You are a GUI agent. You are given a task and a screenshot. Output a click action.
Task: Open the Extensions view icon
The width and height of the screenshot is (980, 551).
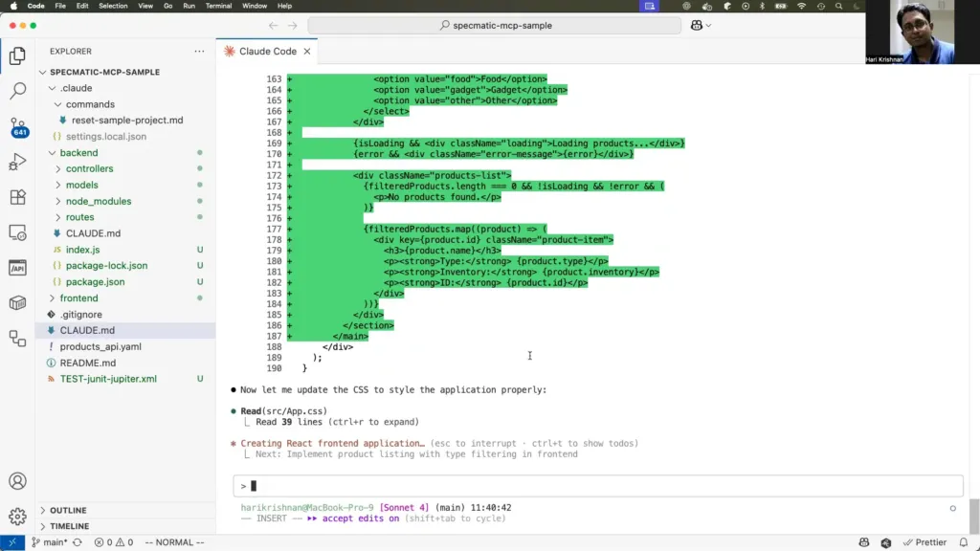pyautogui.click(x=17, y=197)
